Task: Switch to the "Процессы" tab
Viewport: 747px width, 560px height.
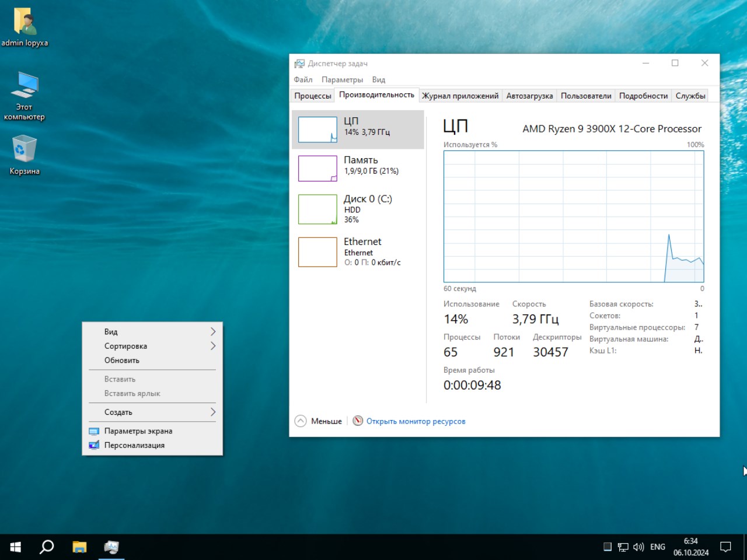Action: pyautogui.click(x=313, y=96)
